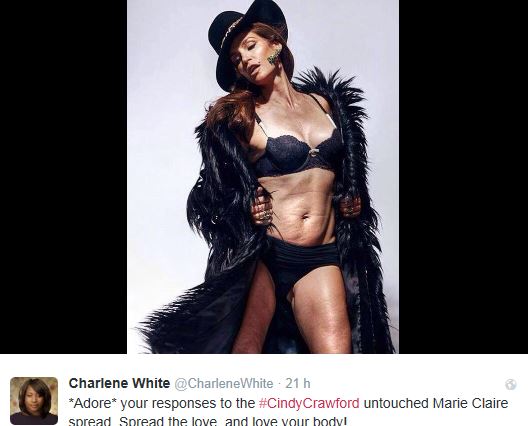Click the Charlene White display name
528x426 pixels.
point(119,383)
